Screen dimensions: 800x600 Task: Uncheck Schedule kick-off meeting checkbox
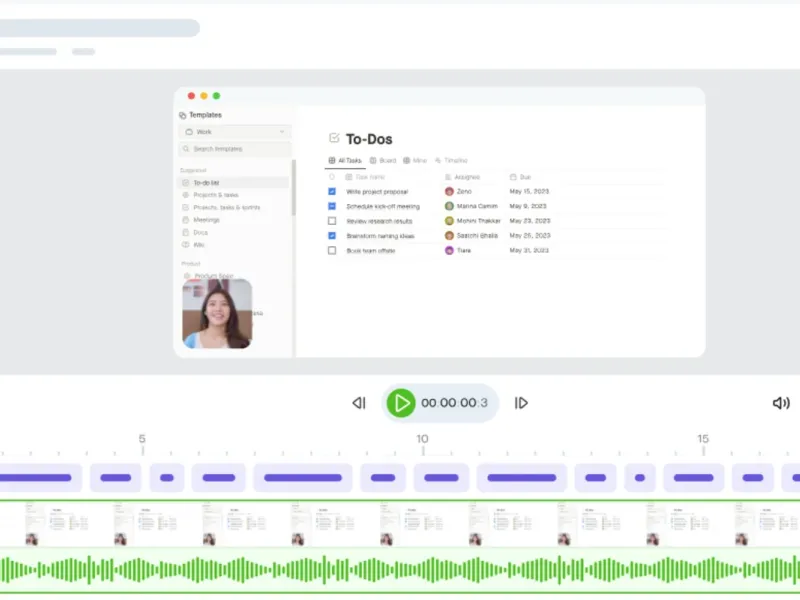[332, 206]
